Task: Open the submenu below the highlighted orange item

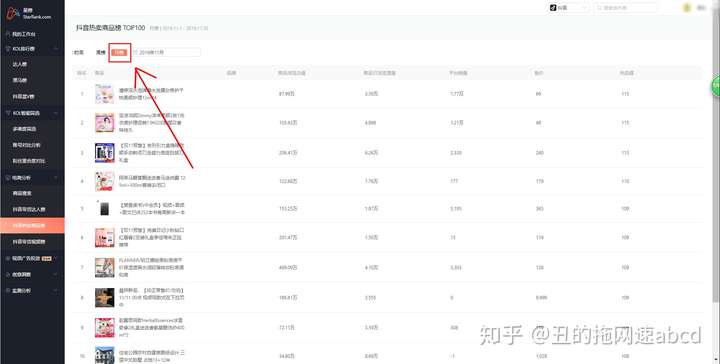Action: 28,241
